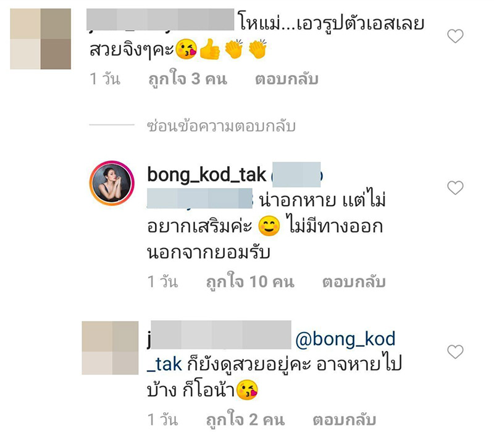Click the 1 วัน timestamp under bong_kod_tak's reply
494x448 pixels.
tap(162, 281)
